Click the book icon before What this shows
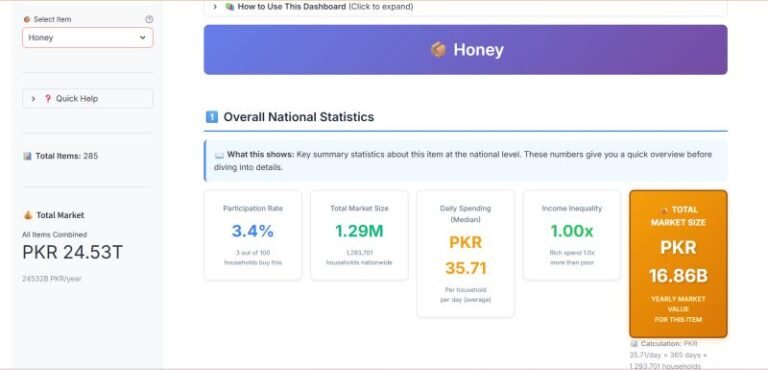768x370 pixels. (219, 155)
